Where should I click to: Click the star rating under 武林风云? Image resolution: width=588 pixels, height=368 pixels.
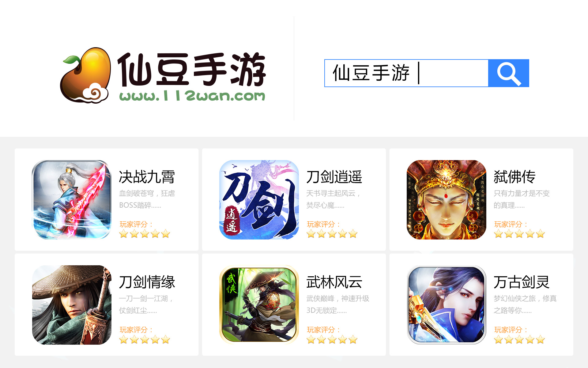(332, 339)
